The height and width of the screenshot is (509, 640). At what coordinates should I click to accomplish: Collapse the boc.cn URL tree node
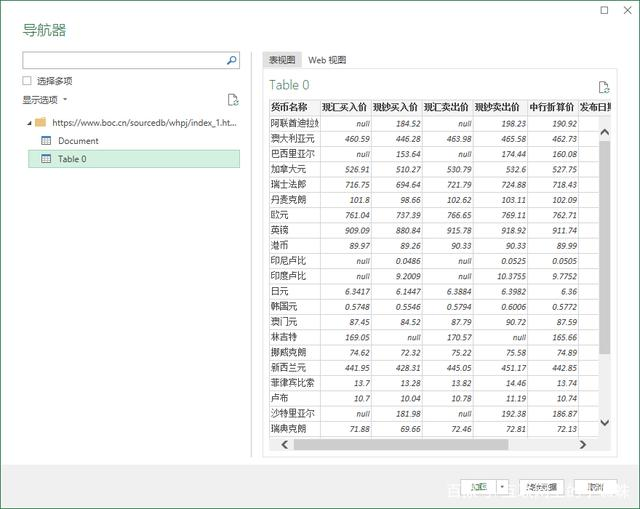pyautogui.click(x=28, y=123)
